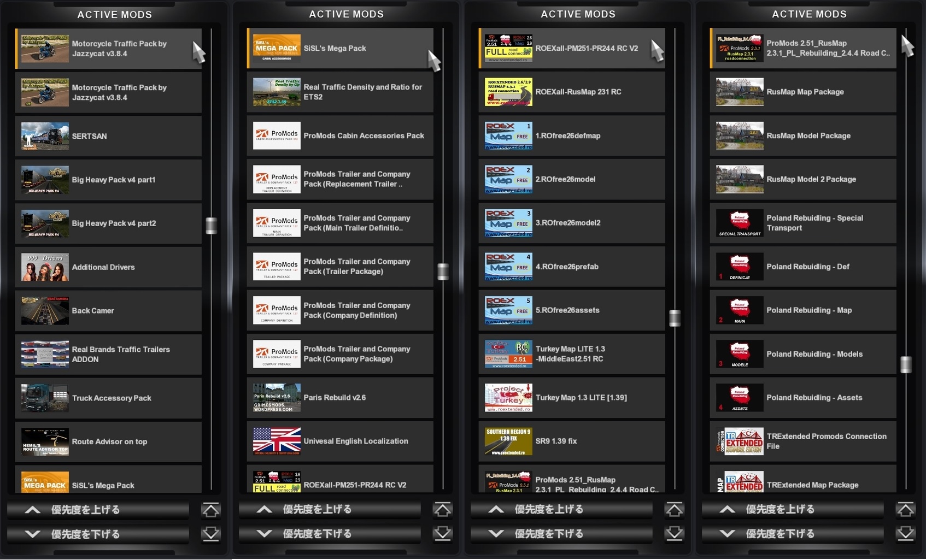
Task: Click 優先度を上げる below the Poland Rebuilding list
Action: pos(793,509)
